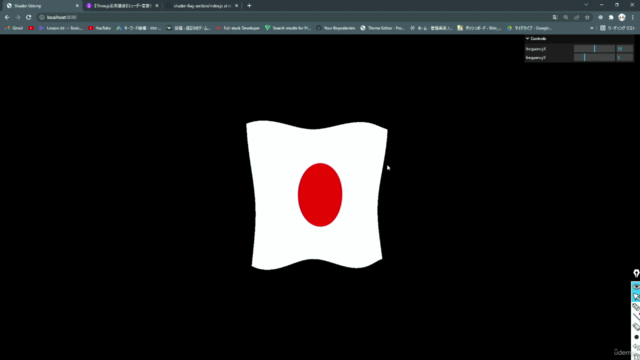Select the line drawing annotation tool

636,317
